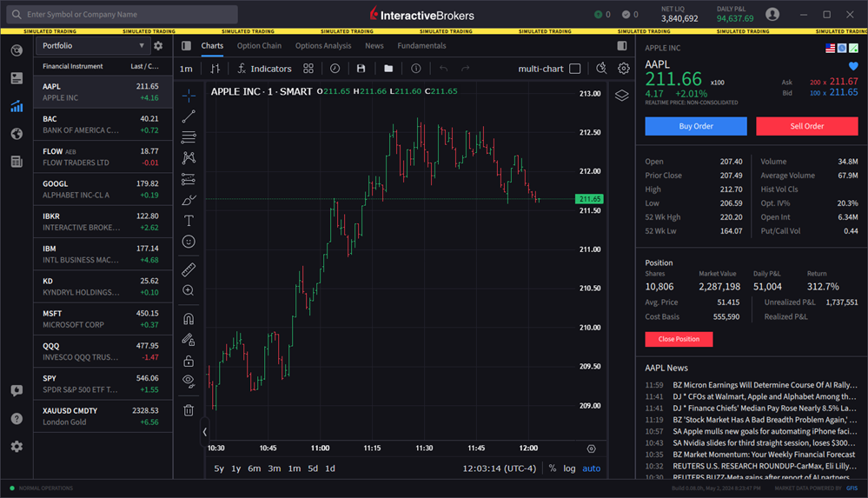868x498 pixels.
Task: Toggle percent scale on chart
Action: tap(553, 468)
